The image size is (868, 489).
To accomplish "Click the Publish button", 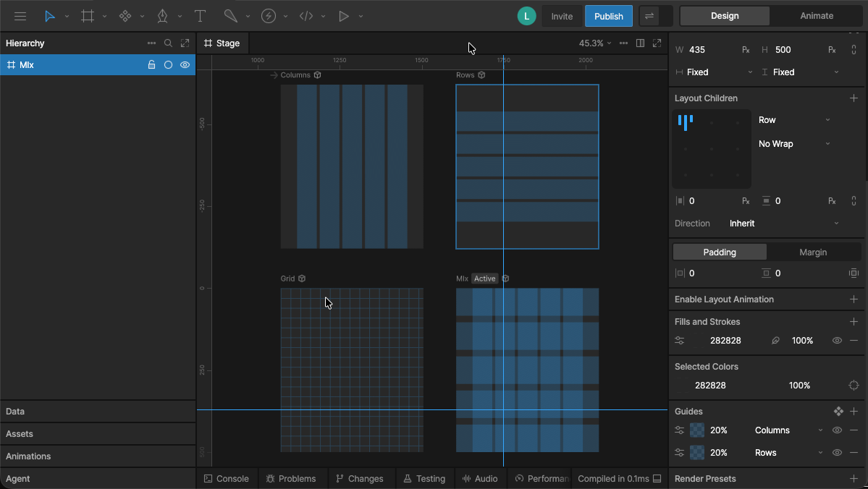I will 608,16.
